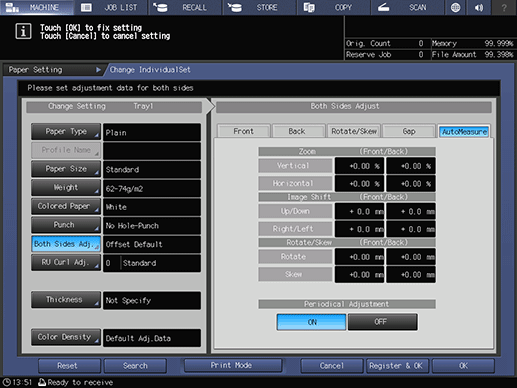This screenshot has height=388, width=517.
Task: Open the Weight selection
Action: [66, 188]
